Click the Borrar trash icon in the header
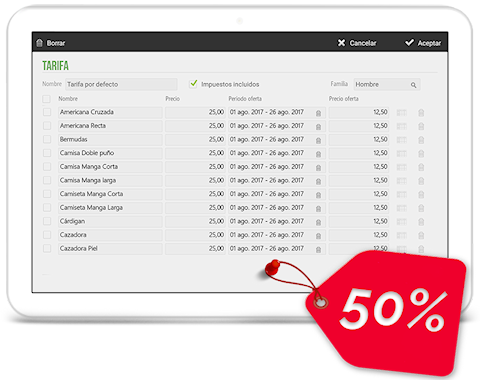Image resolution: width=480 pixels, height=380 pixels. [40, 43]
